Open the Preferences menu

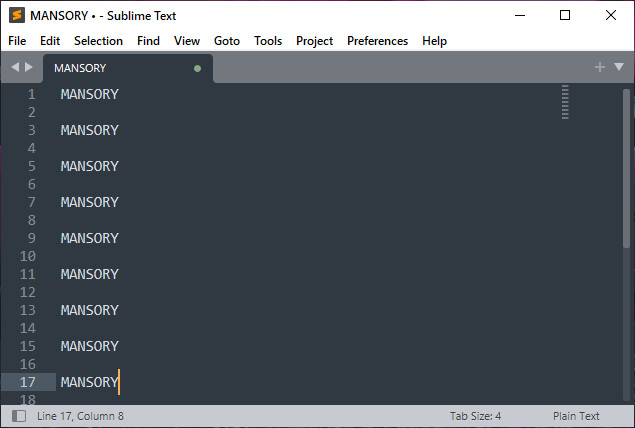(377, 41)
